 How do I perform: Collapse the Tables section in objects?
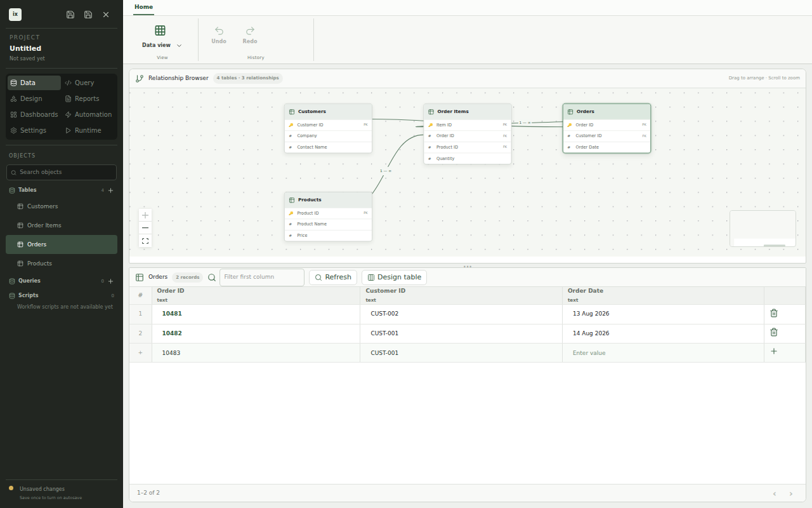tap(27, 190)
